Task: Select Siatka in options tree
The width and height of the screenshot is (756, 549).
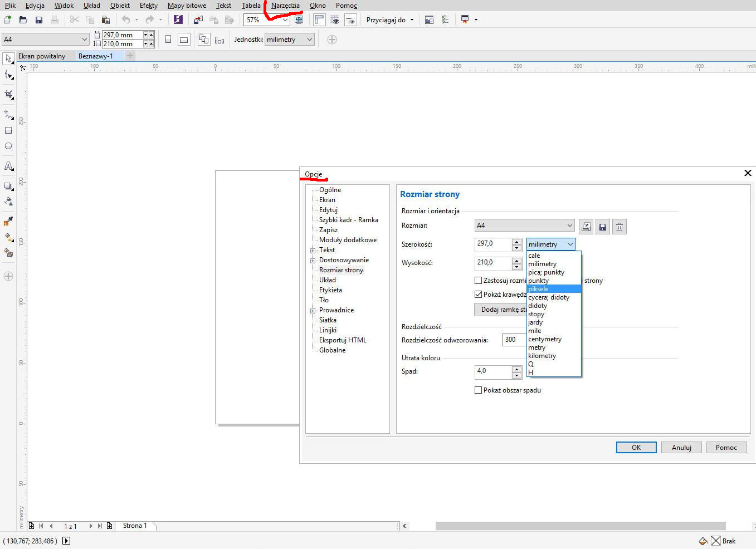Action: (328, 320)
